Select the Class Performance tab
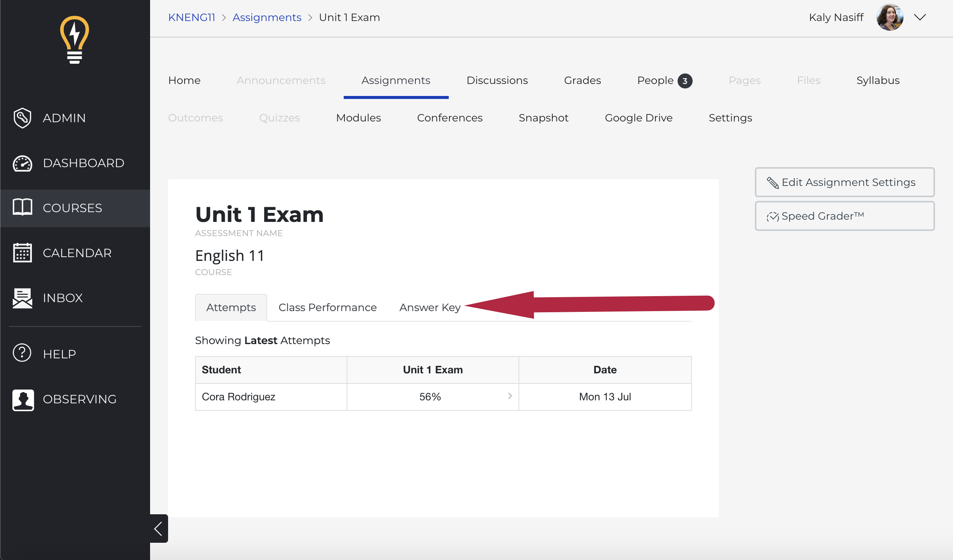Screen dimensions: 953x560 [x=327, y=307]
